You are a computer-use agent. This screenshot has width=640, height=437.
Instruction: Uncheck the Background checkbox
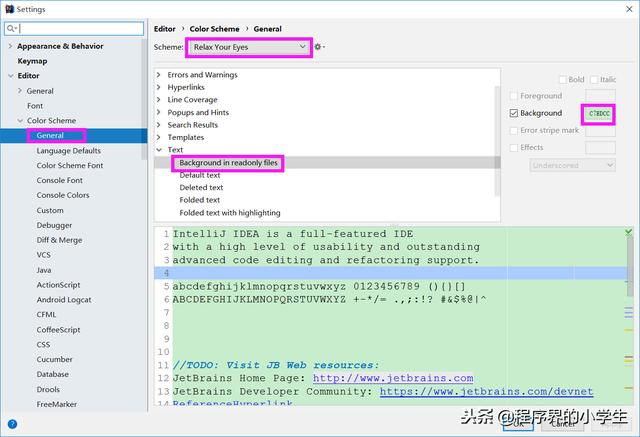coord(514,113)
